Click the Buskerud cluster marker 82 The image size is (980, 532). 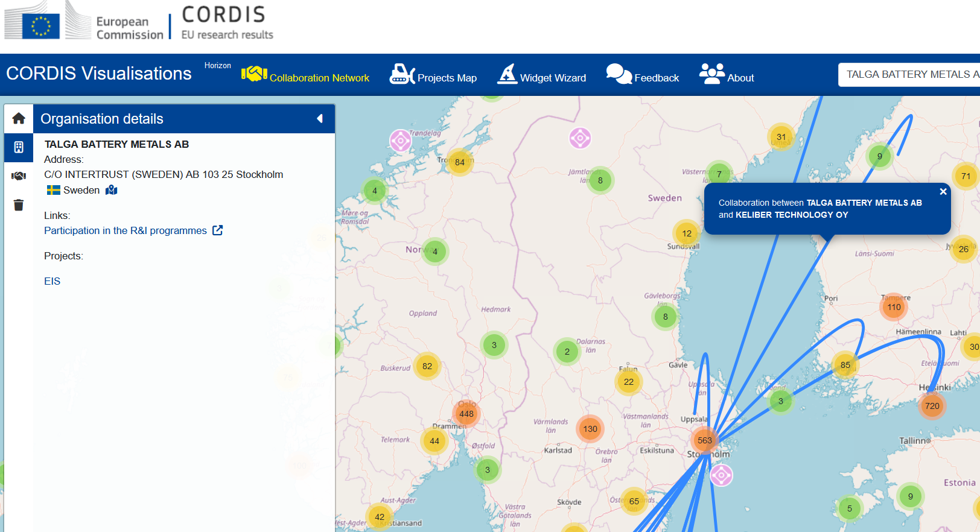click(427, 366)
